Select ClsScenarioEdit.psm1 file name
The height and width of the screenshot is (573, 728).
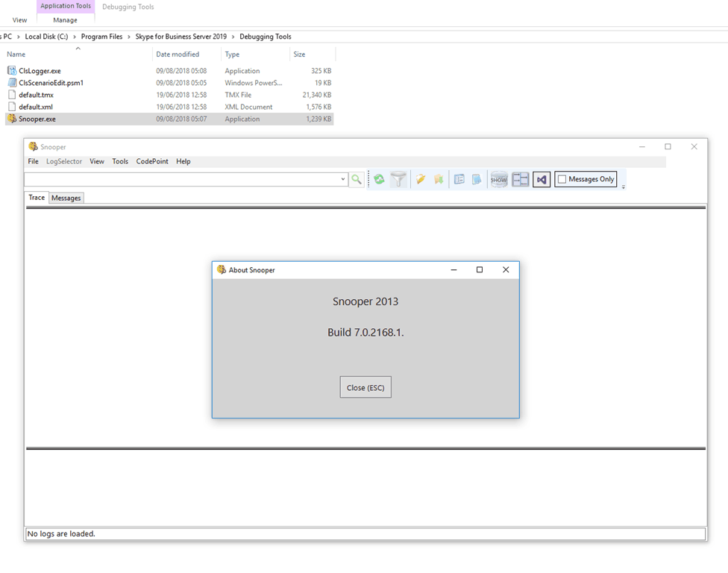point(51,83)
